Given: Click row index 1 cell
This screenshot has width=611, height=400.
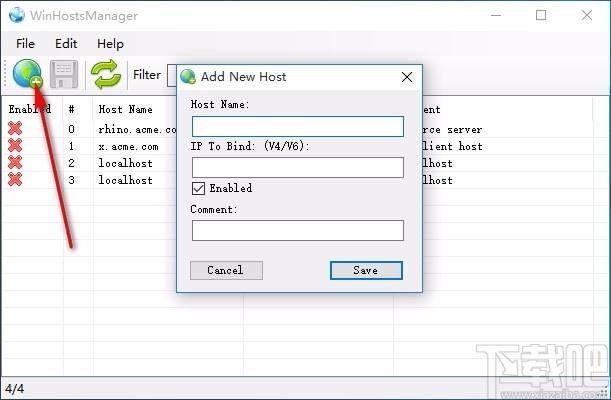Looking at the screenshot, I should (x=71, y=146).
